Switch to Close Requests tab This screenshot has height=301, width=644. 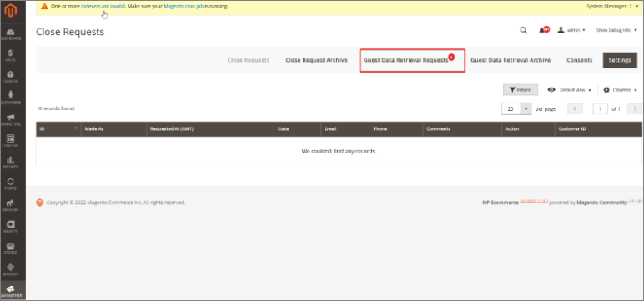point(249,60)
